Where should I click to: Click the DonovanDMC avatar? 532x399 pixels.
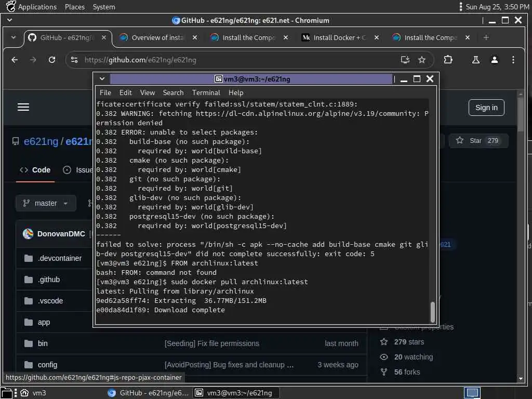point(28,234)
